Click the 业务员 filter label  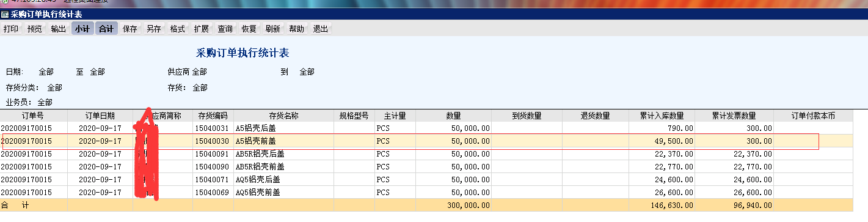[x=18, y=102]
